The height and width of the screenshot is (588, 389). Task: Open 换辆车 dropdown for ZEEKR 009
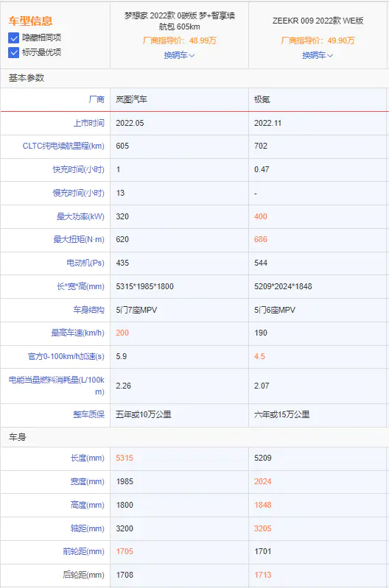pyautogui.click(x=318, y=55)
